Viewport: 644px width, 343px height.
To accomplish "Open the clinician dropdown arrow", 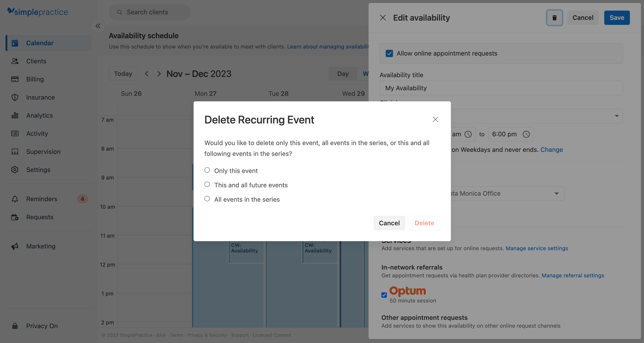I will (616, 116).
